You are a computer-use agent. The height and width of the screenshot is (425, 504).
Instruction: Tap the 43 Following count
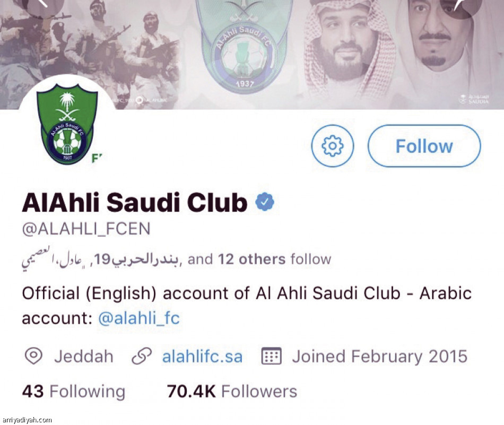(x=73, y=391)
